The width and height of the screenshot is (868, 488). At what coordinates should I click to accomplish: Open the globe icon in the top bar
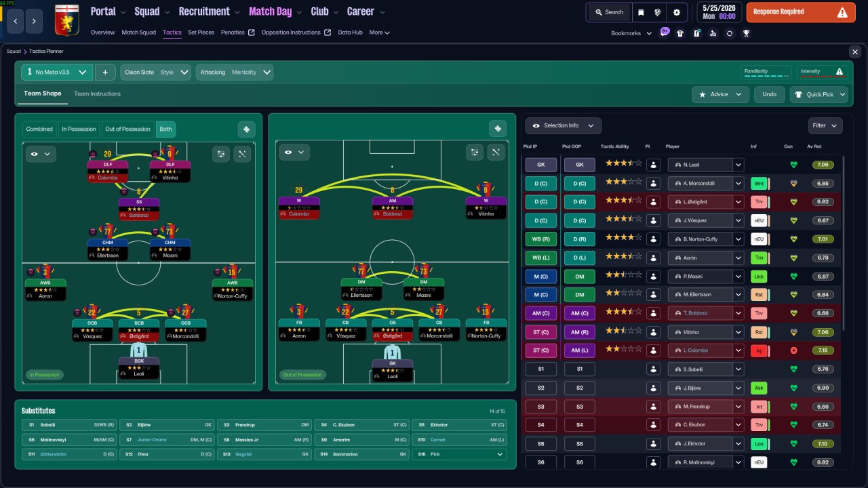tap(658, 12)
